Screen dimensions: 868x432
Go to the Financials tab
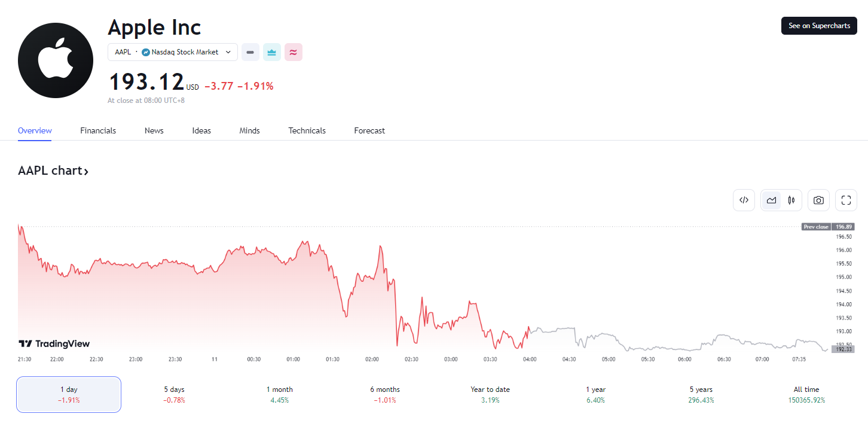coord(98,130)
